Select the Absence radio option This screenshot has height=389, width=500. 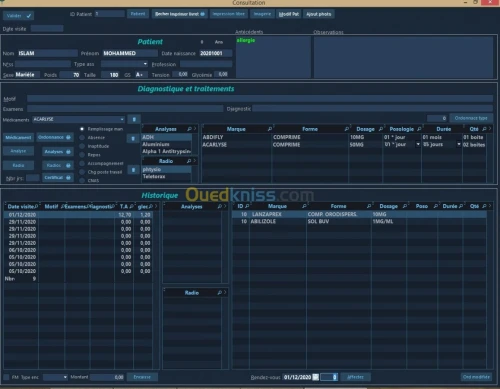(82, 137)
